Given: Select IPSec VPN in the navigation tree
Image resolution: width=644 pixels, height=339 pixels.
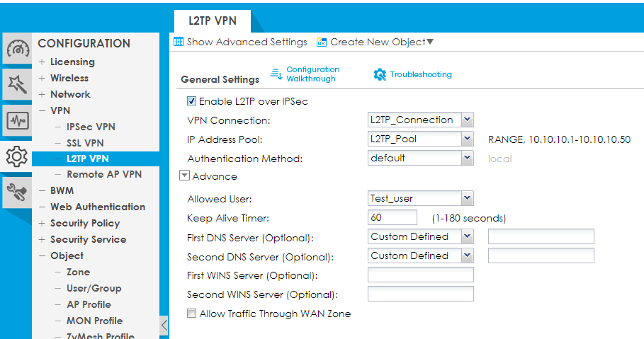Looking at the screenshot, I should [x=91, y=127].
